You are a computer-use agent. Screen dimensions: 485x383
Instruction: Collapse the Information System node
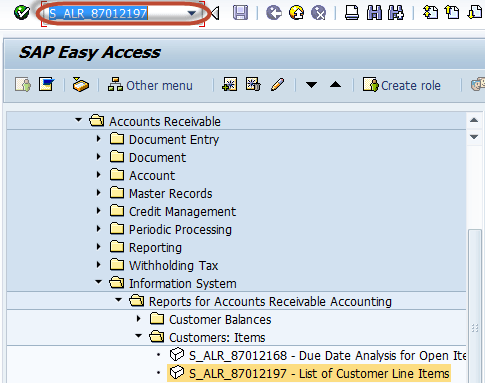coord(98,282)
